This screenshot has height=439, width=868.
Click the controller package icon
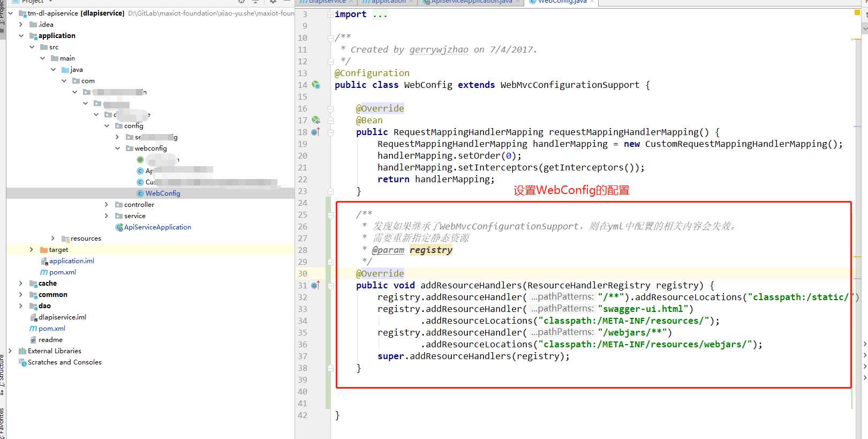(119, 205)
